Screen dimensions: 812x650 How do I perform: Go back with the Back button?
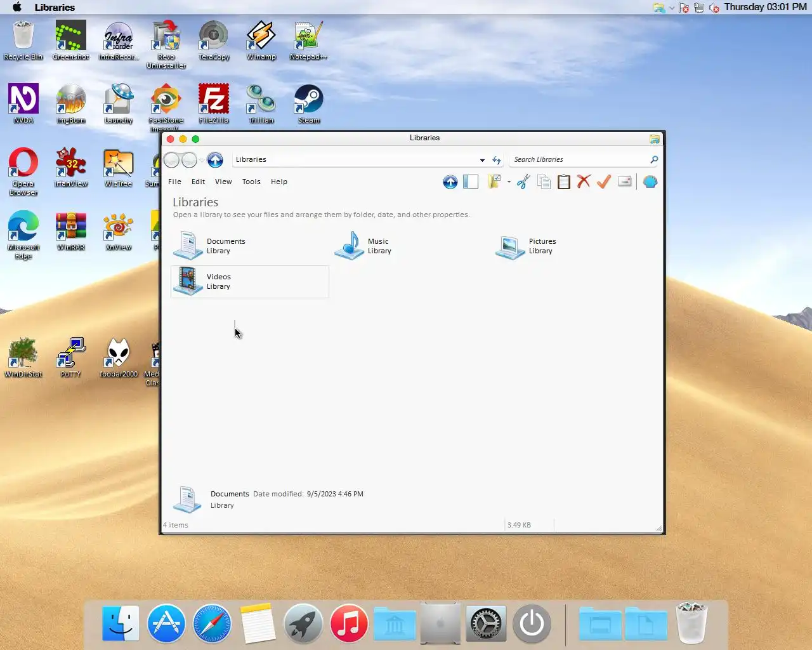[171, 160]
